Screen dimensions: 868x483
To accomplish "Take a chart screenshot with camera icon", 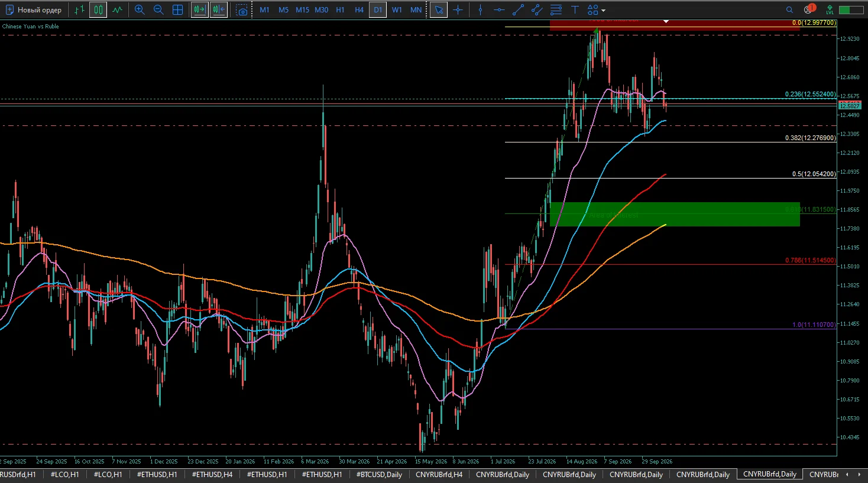I will coord(241,10).
